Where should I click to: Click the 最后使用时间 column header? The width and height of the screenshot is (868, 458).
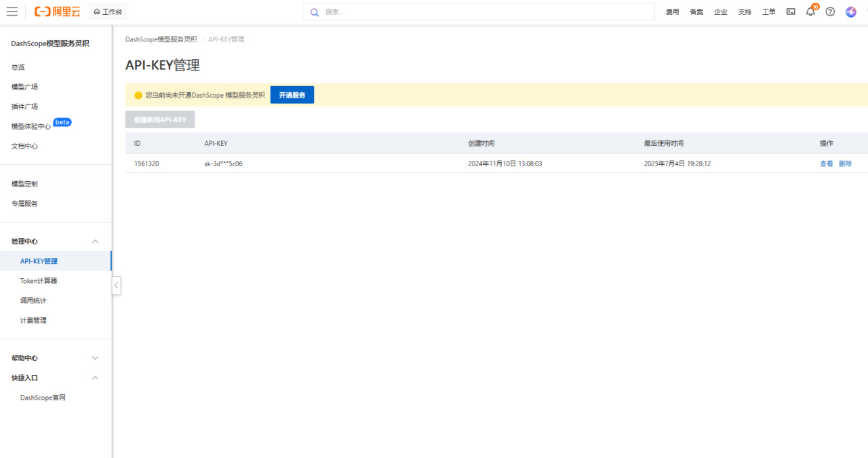click(x=664, y=143)
